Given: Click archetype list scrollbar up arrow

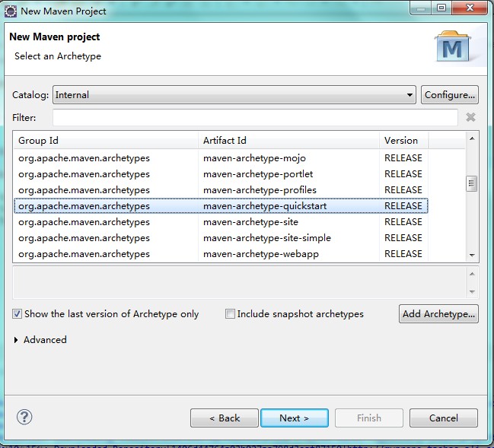Looking at the screenshot, I should click(472, 138).
